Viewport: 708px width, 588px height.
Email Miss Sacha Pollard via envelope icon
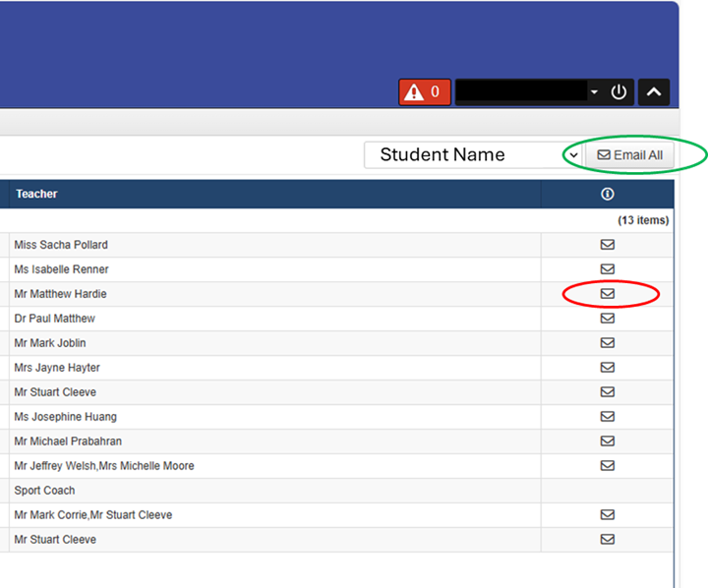[x=608, y=245]
